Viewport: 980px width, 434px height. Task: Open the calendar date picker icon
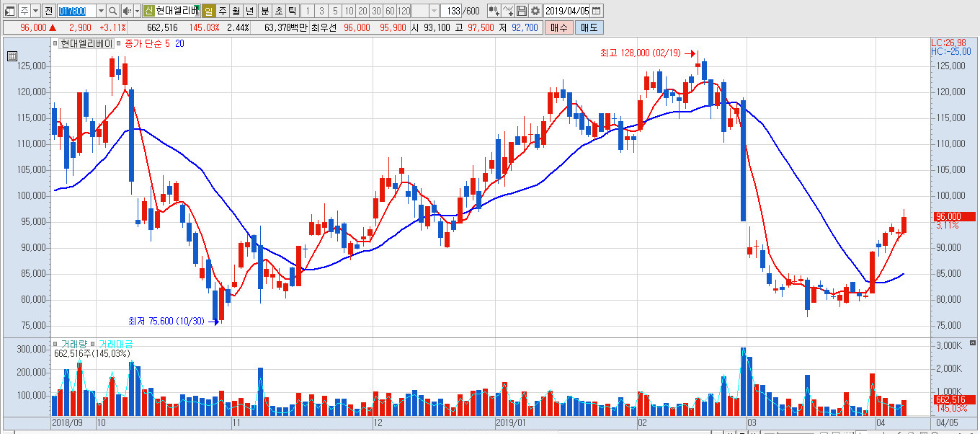[596, 11]
